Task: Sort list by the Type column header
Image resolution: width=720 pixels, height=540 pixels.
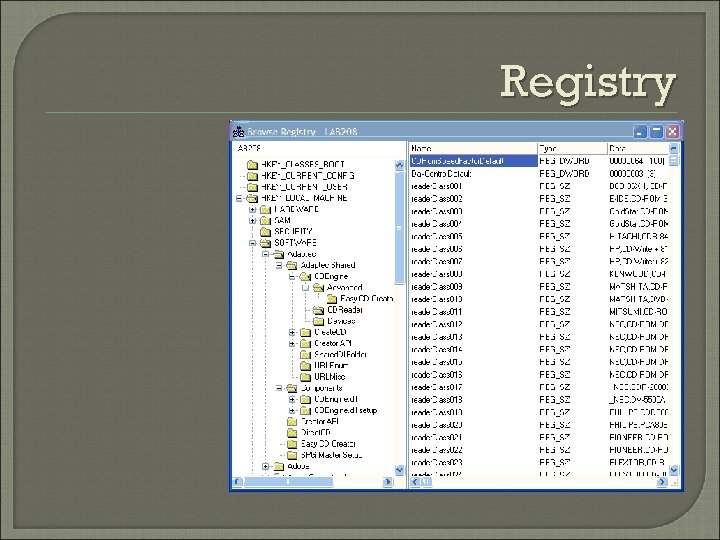Action: tap(573, 148)
